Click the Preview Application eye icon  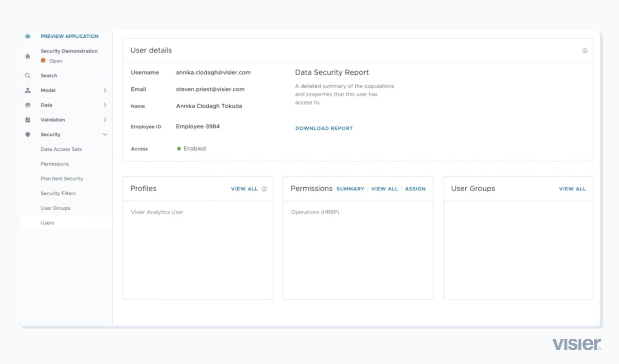point(28,36)
